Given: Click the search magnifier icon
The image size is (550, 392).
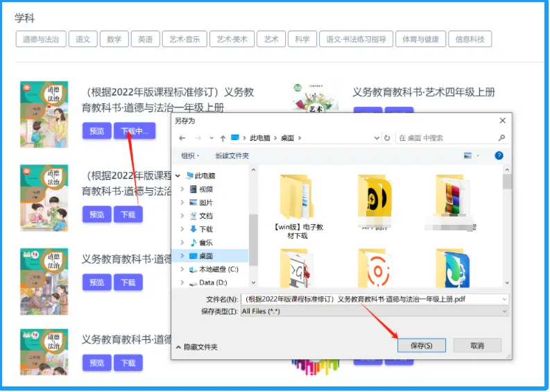Looking at the screenshot, I should click(x=501, y=138).
